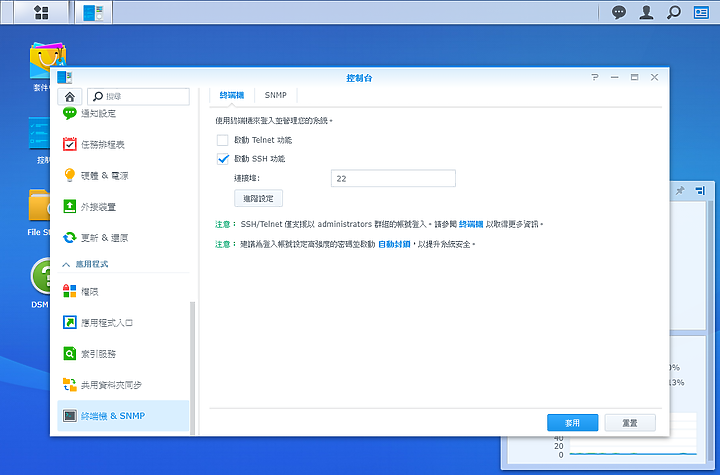Pin the widget panel with pin icon
720x475 pixels.
pyautogui.click(x=680, y=190)
